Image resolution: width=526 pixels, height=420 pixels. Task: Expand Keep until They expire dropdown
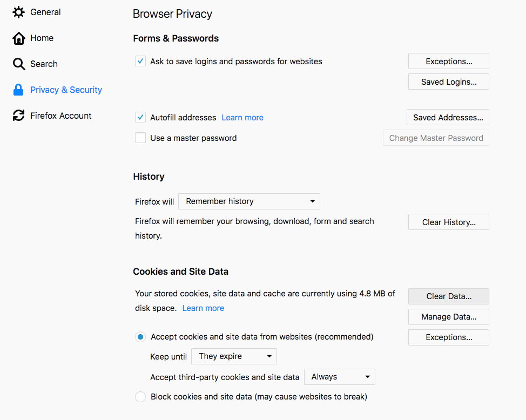pyautogui.click(x=234, y=356)
